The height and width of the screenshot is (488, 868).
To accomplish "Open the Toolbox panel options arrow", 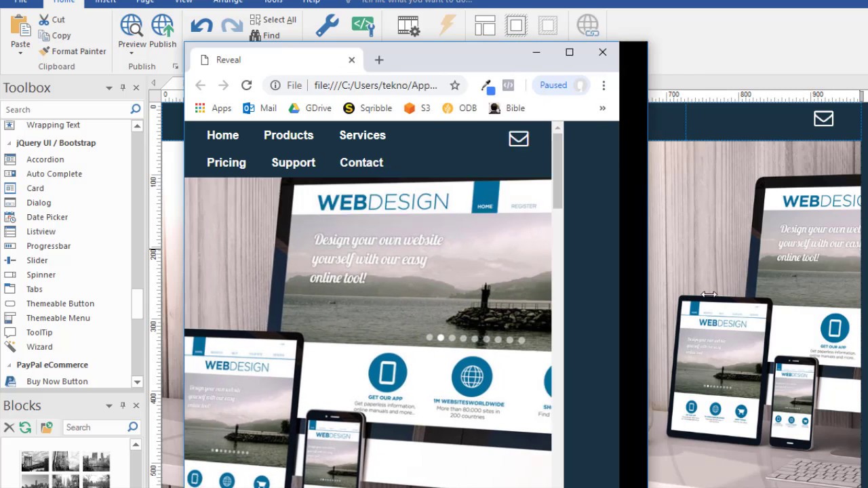I will click(x=108, y=88).
